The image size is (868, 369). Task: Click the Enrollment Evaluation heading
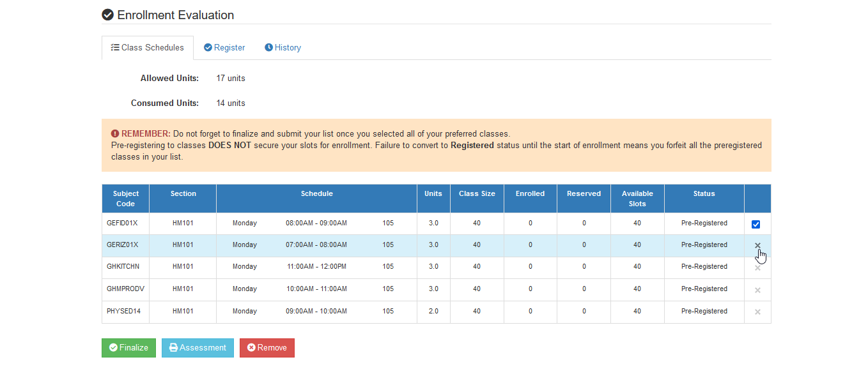tap(176, 15)
